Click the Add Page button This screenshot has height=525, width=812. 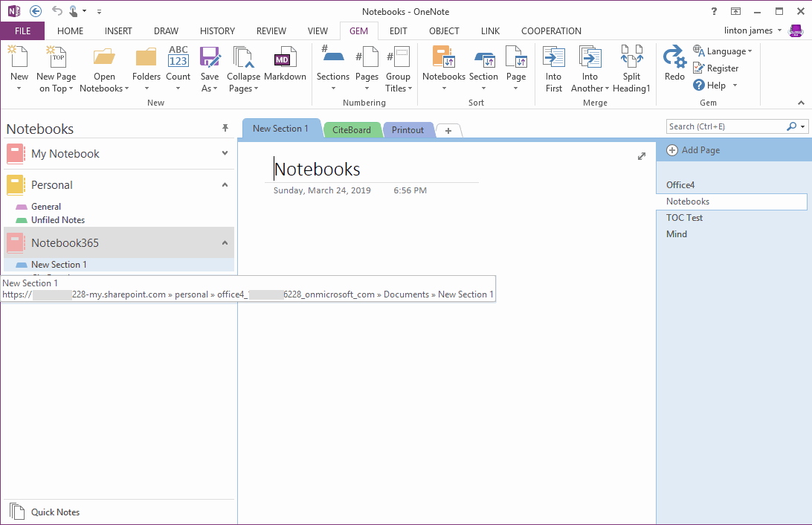click(x=693, y=150)
